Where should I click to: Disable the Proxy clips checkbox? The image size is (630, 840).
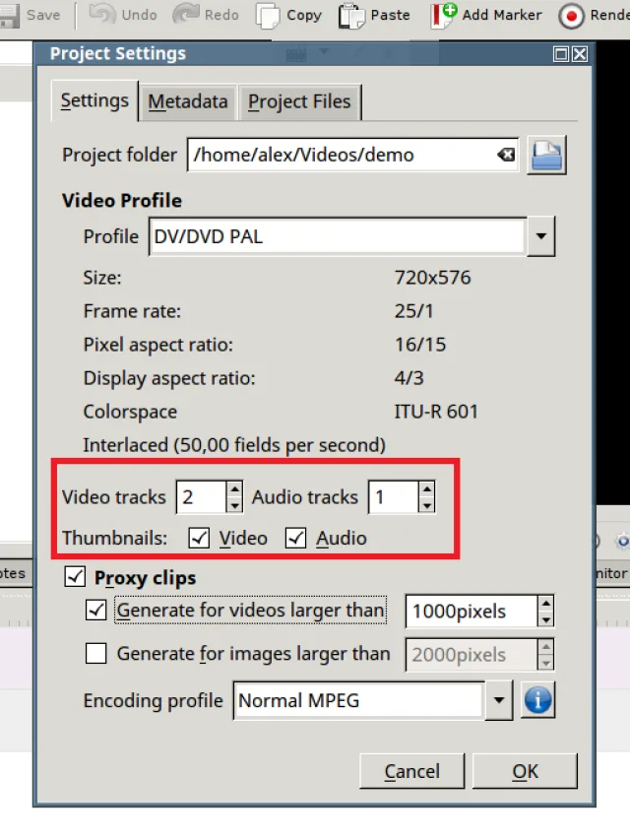point(75,577)
